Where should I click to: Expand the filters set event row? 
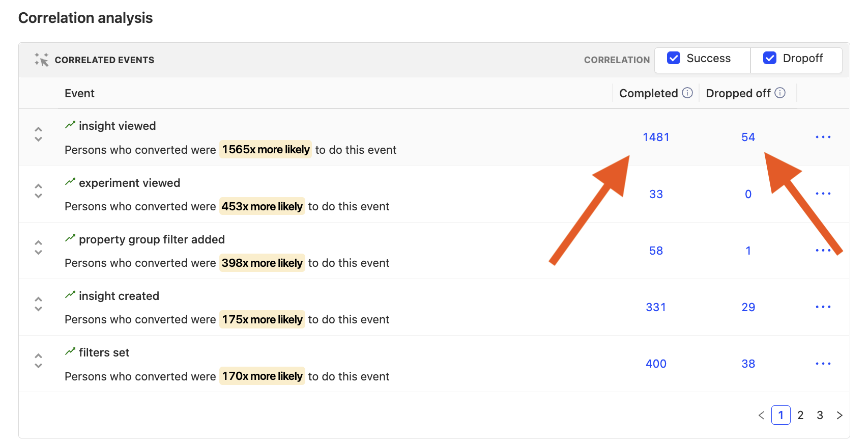(x=38, y=361)
